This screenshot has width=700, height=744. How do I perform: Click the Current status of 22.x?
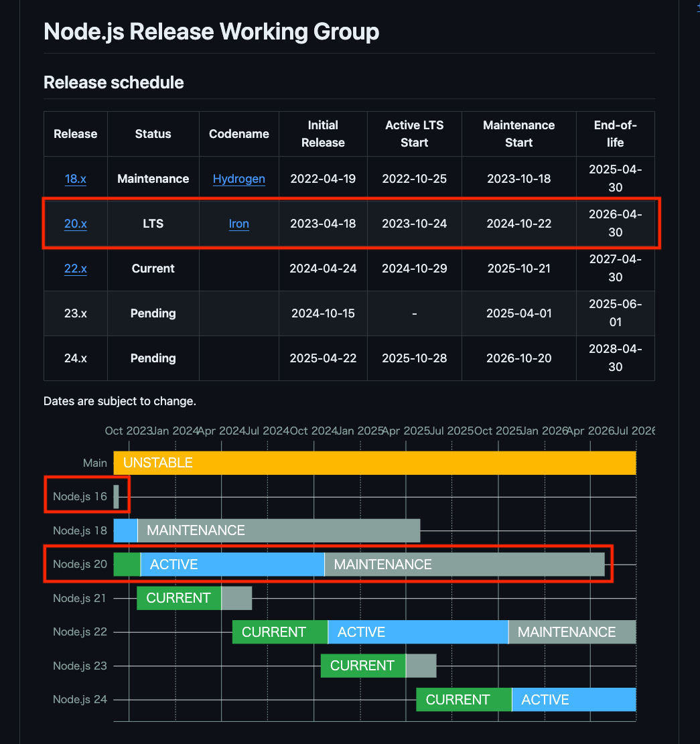pos(153,269)
